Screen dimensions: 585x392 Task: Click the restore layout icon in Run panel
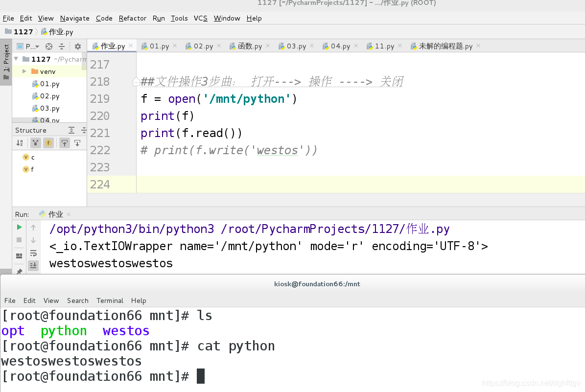tap(19, 255)
